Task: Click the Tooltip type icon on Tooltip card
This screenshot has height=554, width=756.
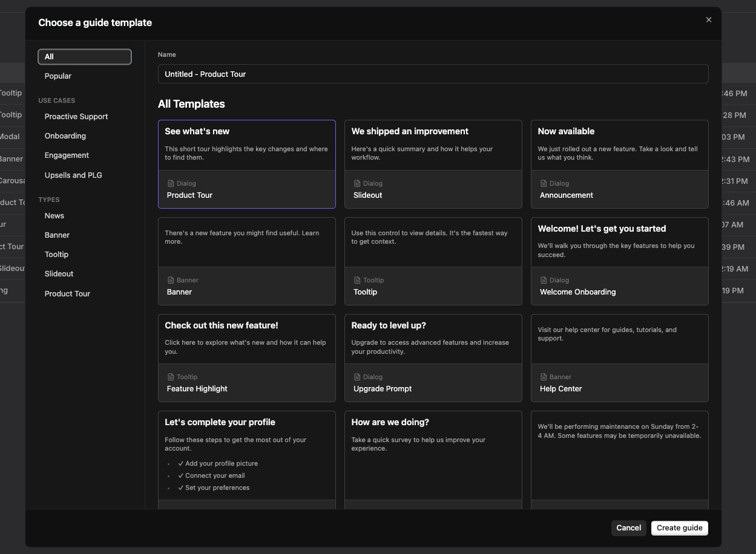Action: (x=357, y=281)
